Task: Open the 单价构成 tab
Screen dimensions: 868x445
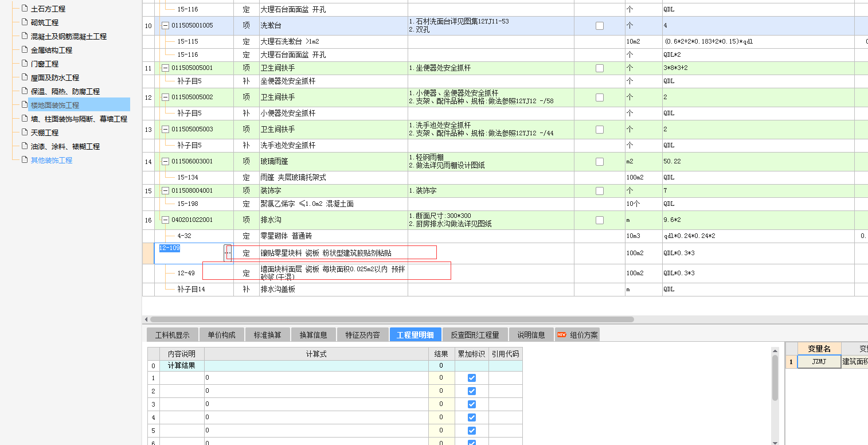Action: pos(221,335)
